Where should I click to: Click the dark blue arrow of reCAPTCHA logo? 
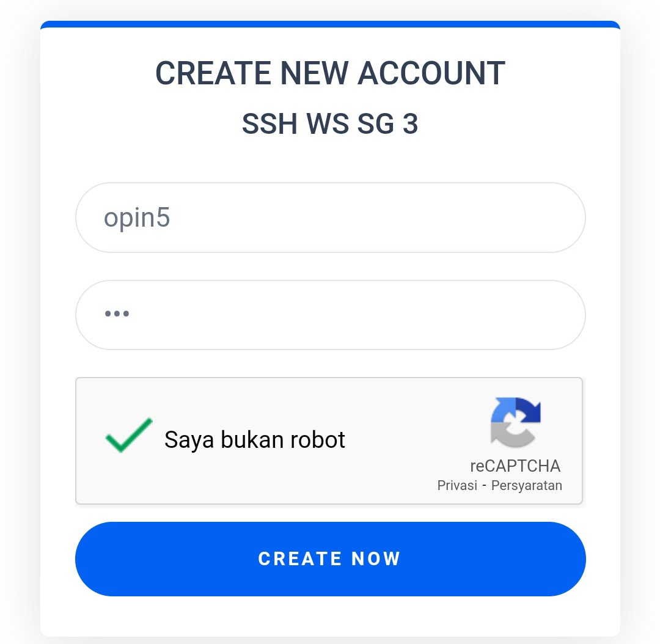[528, 409]
